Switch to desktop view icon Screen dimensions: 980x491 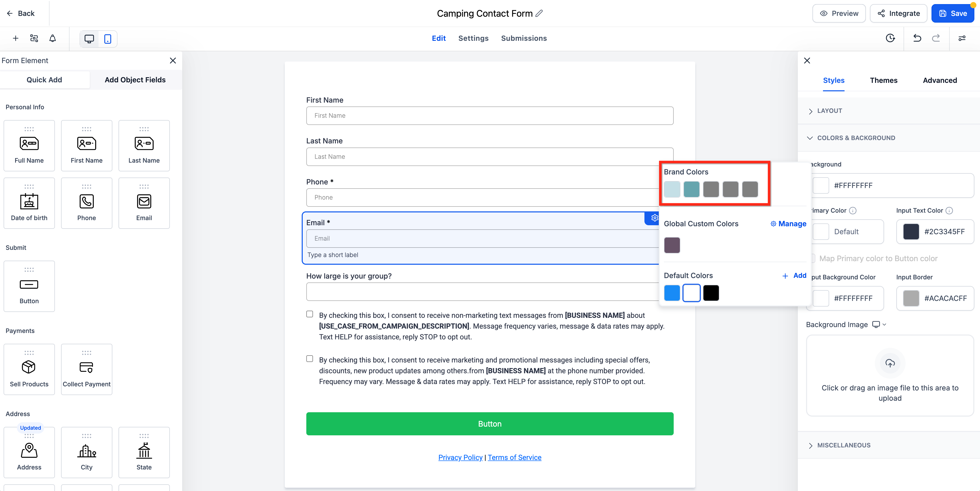coord(89,39)
